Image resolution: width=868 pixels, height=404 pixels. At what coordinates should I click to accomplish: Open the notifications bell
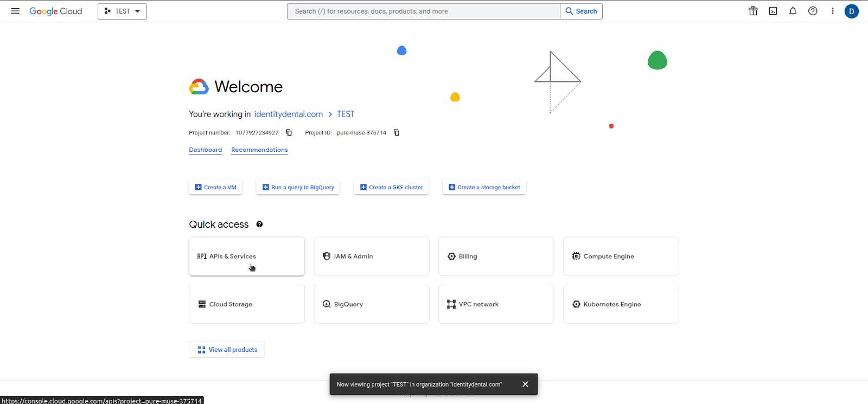793,11
